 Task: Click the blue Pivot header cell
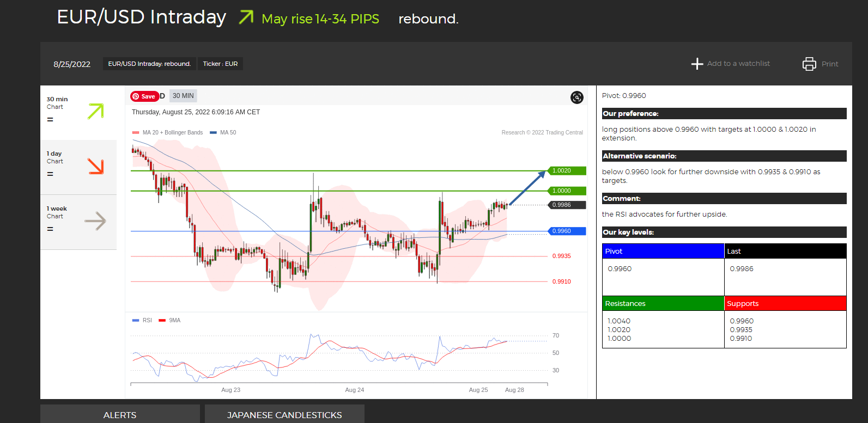click(663, 251)
